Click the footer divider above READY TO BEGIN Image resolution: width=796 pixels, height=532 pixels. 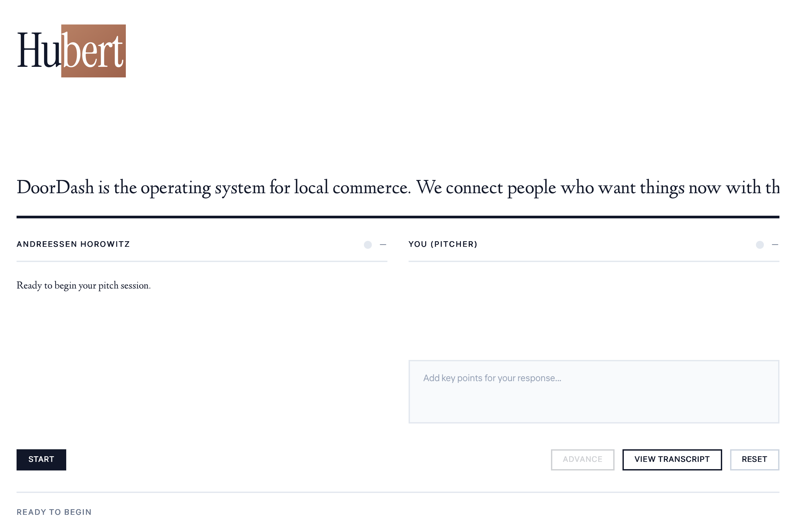pos(398,492)
